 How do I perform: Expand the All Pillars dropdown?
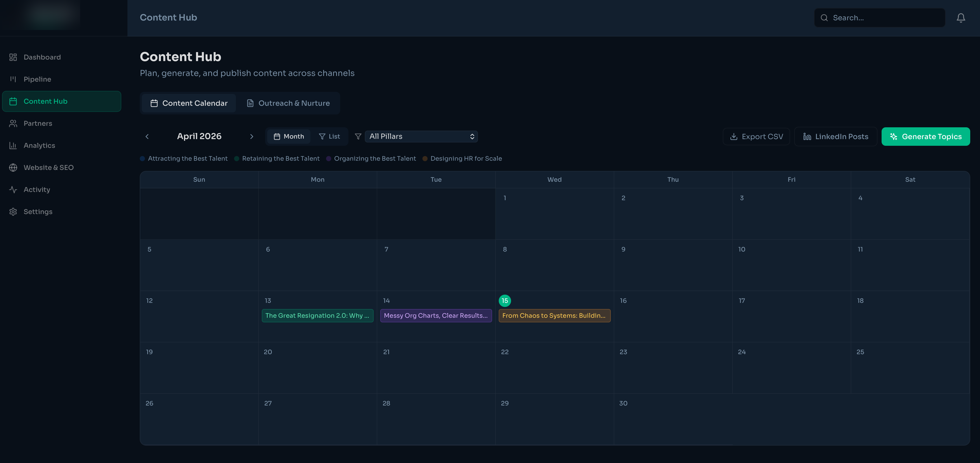(421, 137)
